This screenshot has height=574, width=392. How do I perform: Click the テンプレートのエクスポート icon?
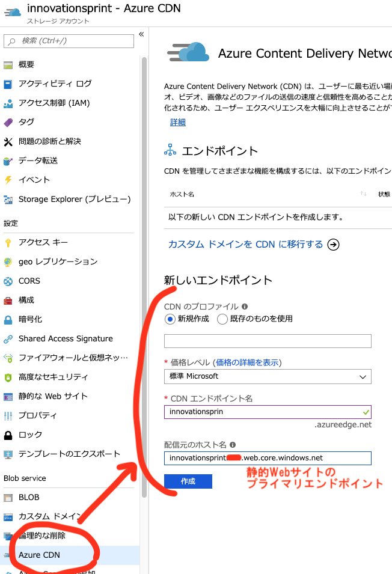click(8, 454)
